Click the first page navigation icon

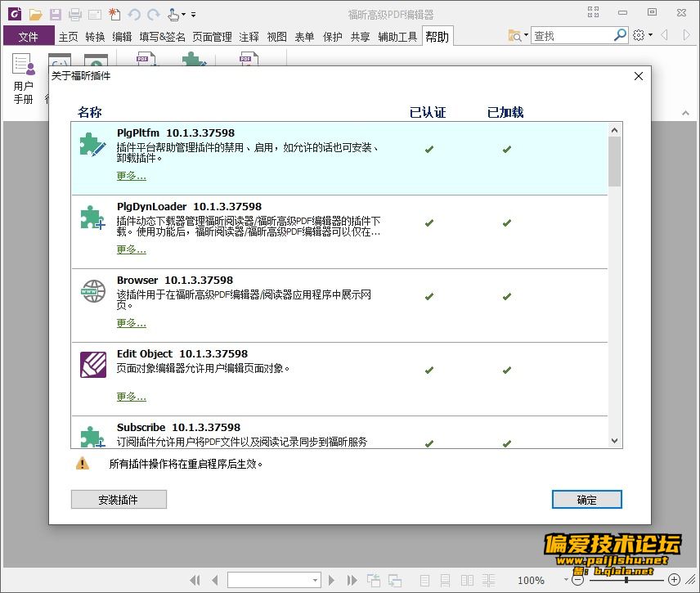click(195, 580)
